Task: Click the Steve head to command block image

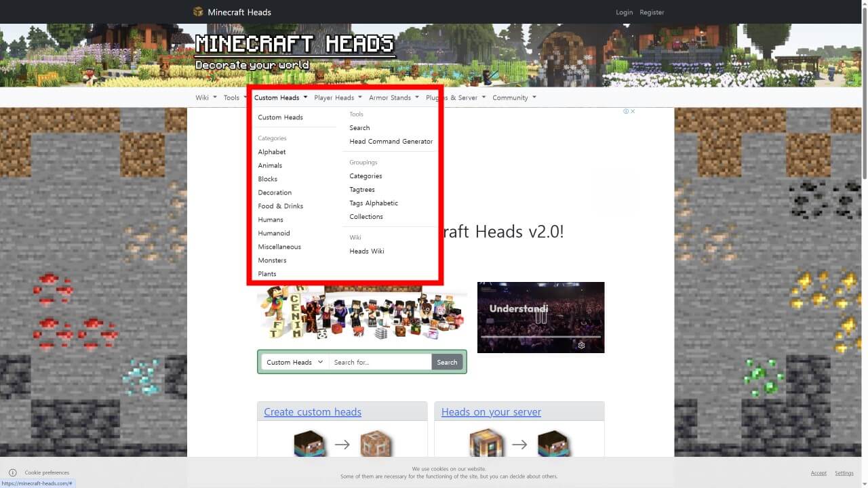Action: pos(342,445)
